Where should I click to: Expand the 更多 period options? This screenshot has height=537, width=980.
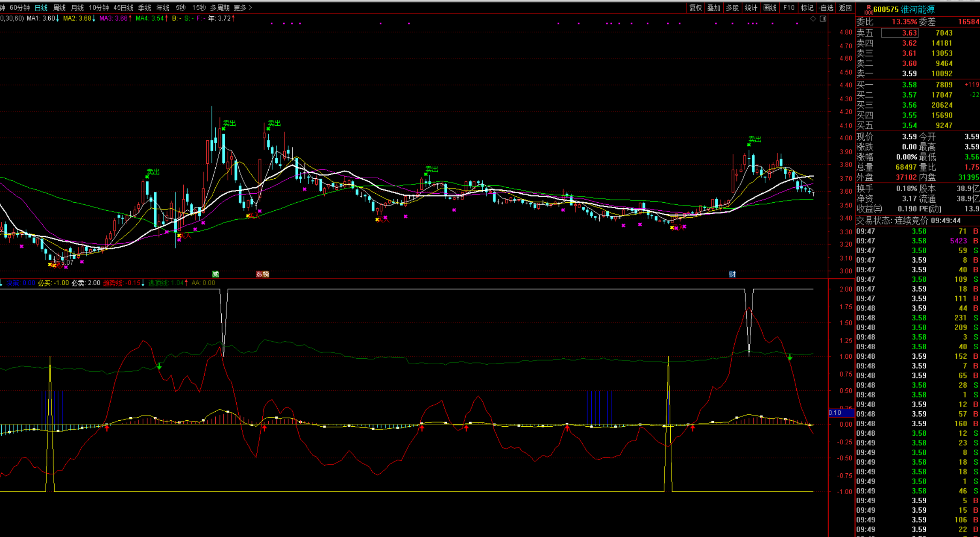pyautogui.click(x=243, y=8)
